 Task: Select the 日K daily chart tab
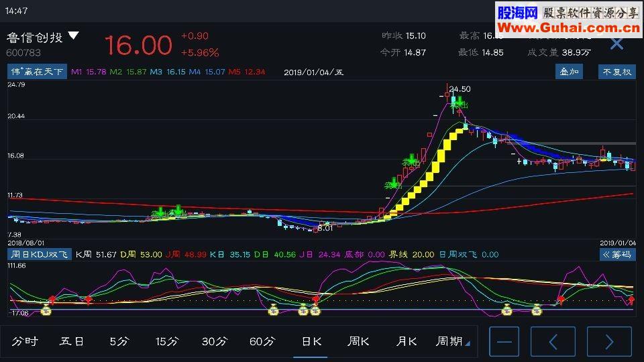(x=311, y=341)
